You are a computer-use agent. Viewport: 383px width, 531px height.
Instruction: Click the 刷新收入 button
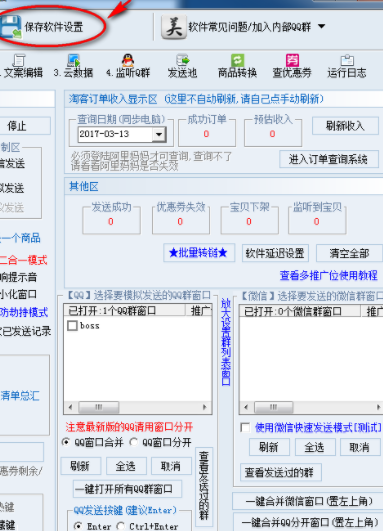tap(345, 126)
